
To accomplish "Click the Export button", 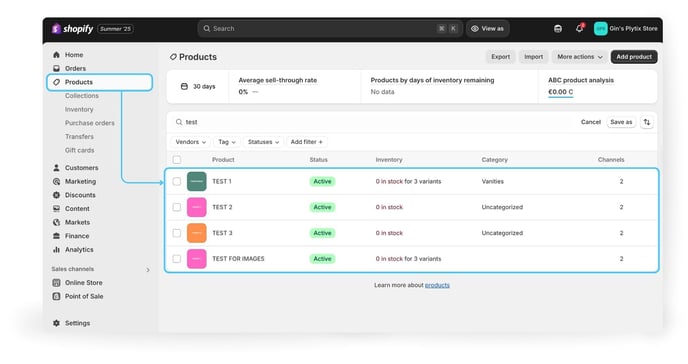I will [x=500, y=57].
